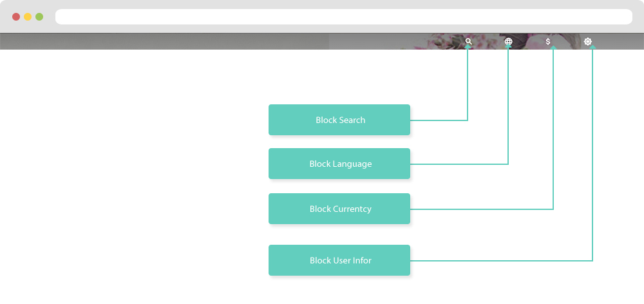
Task: Click the dollar sign currency icon
Action: pos(548,41)
